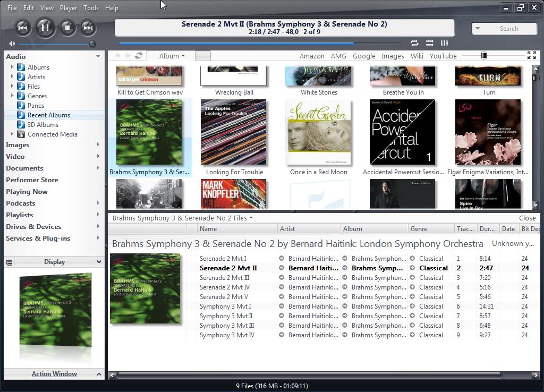The height and width of the screenshot is (392, 544).
Task: Open the Album view dropdown
Action: click(x=172, y=56)
